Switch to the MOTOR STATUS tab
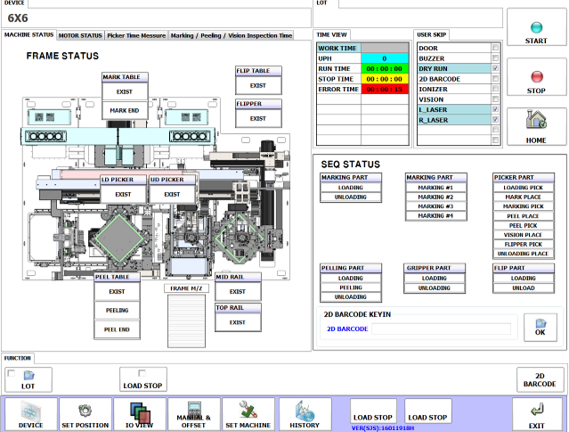The height and width of the screenshot is (432, 569). [x=80, y=36]
